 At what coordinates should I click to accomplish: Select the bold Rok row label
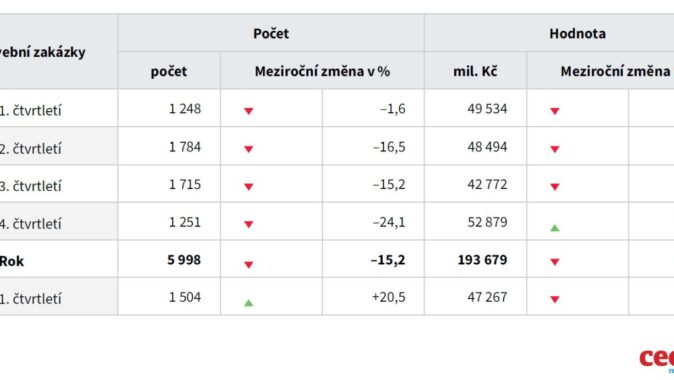12,261
